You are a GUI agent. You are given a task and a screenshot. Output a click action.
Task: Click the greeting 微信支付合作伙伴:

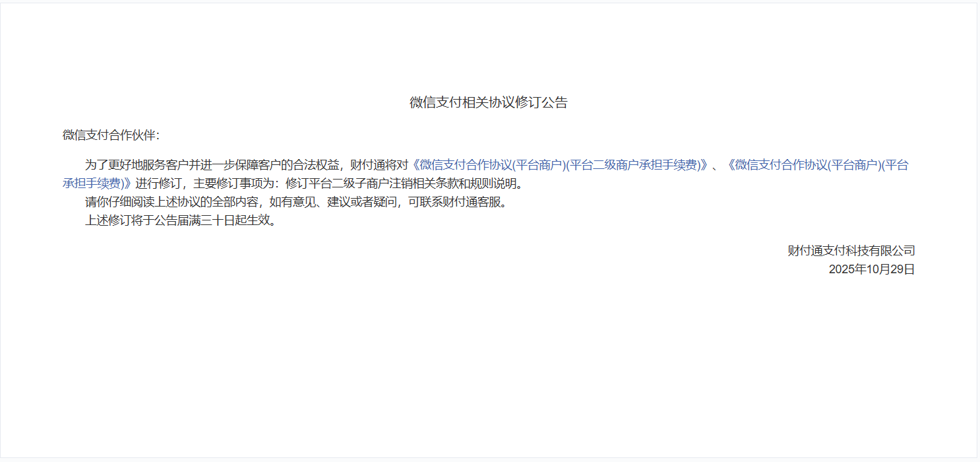coord(111,135)
